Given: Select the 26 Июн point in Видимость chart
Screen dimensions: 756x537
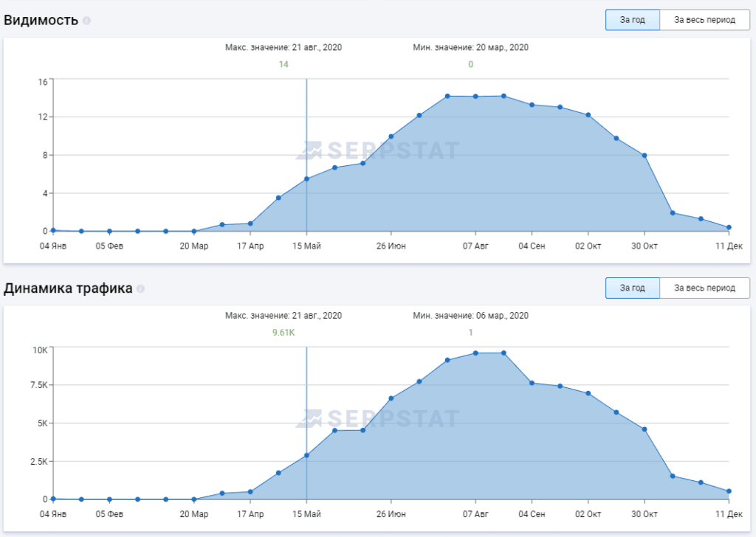Looking at the screenshot, I should (x=391, y=136).
